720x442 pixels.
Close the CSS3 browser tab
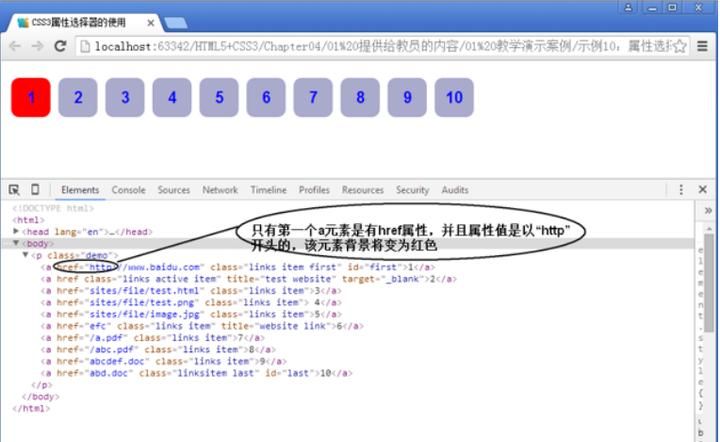pyautogui.click(x=151, y=22)
